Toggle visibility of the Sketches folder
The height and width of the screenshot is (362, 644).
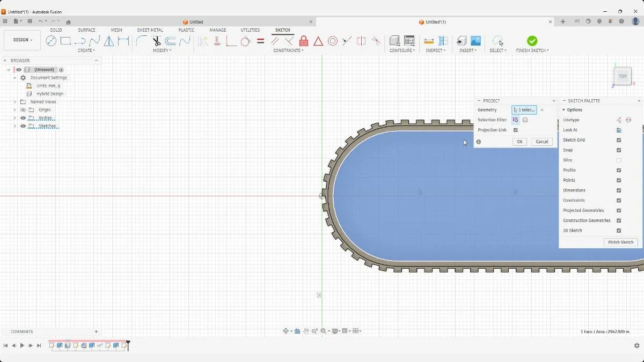23,126
